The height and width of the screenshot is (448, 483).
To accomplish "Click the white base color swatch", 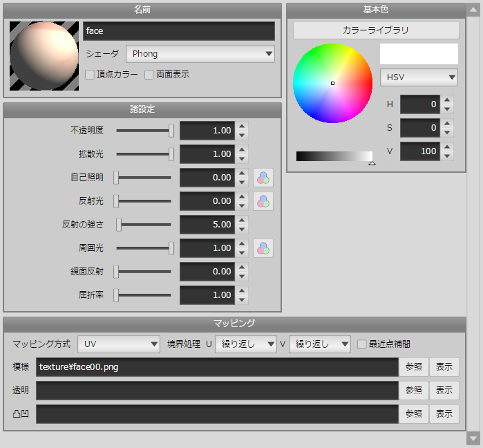I will (x=419, y=54).
